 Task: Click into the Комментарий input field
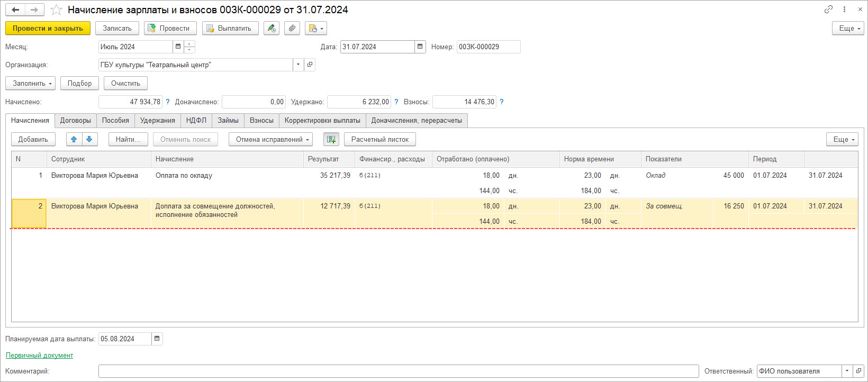pos(399,371)
